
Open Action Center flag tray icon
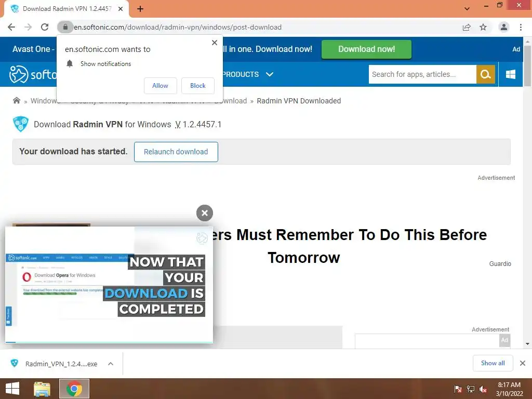pos(458,389)
